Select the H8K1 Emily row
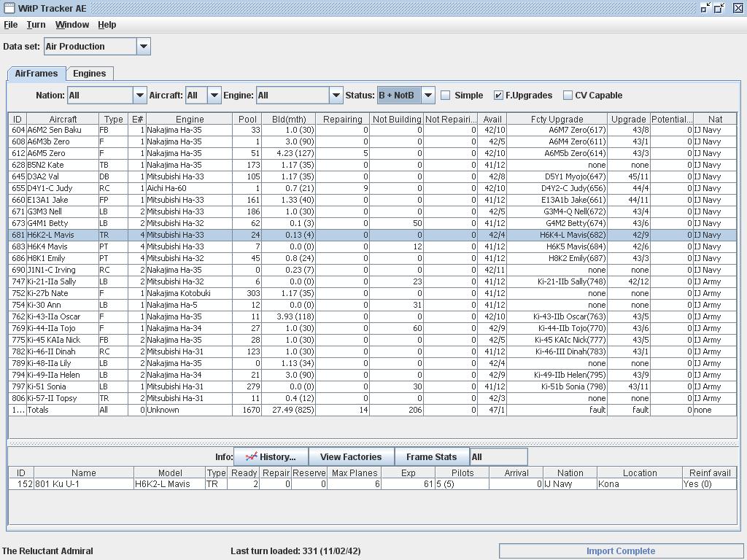 coord(373,258)
